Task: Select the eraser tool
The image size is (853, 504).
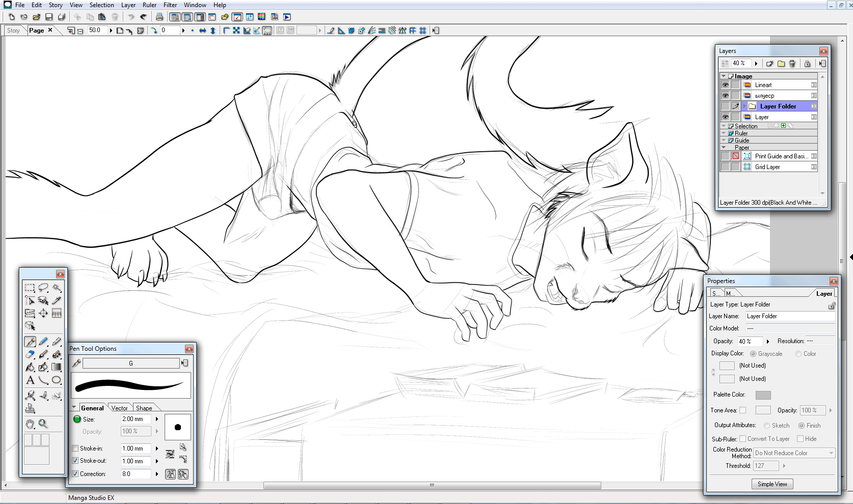Action: click(30, 354)
